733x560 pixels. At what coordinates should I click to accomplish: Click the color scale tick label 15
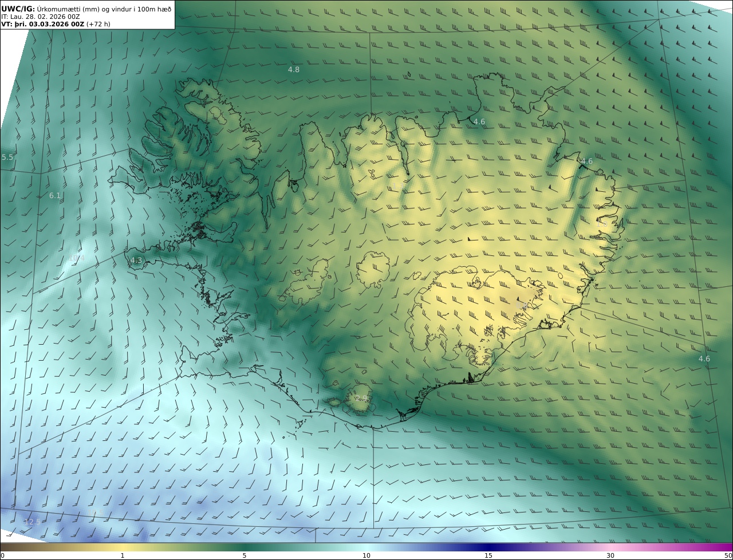(488, 555)
